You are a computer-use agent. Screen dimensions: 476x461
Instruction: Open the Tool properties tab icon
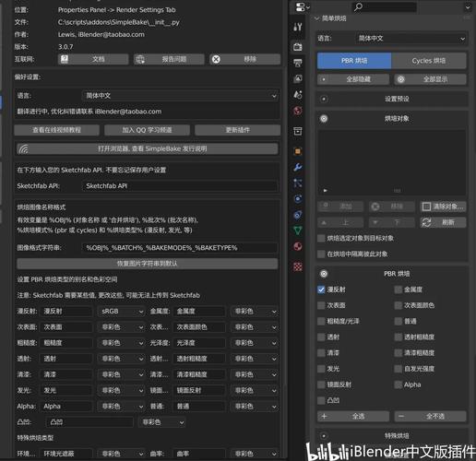click(297, 27)
